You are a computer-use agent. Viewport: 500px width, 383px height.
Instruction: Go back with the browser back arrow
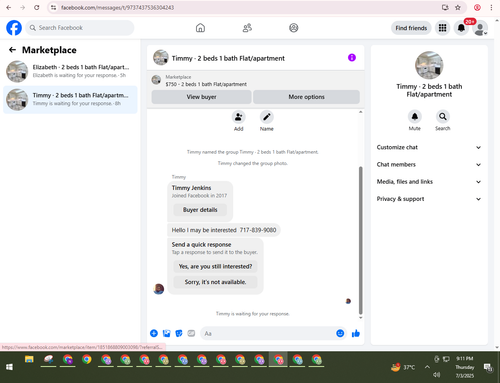click(9, 7)
